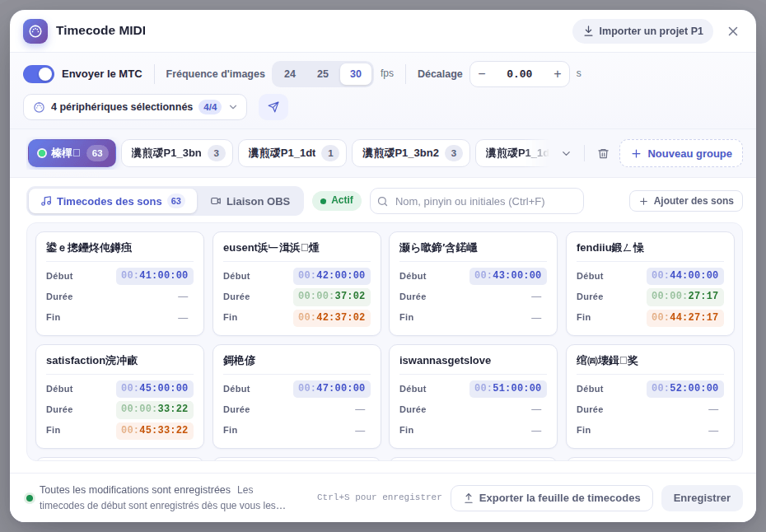This screenshot has height=532, width=766.
Task: Click start timecode 00:41:00:00
Action: point(154,276)
